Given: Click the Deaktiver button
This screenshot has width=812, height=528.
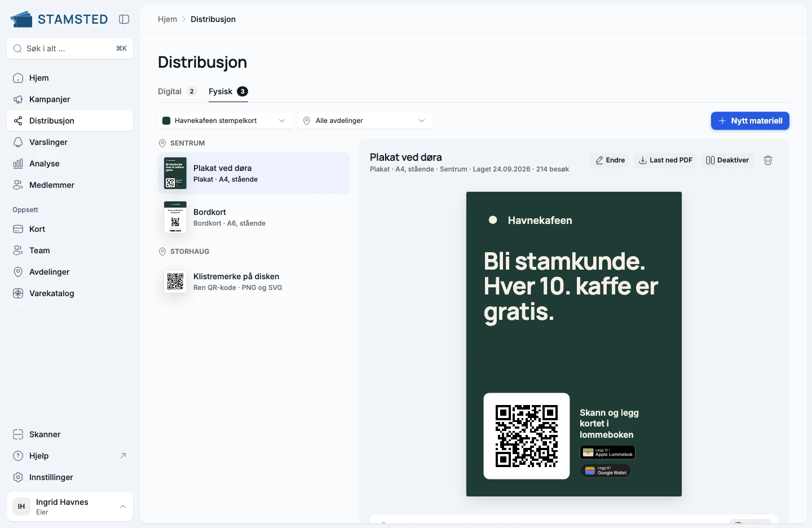Looking at the screenshot, I should tap(727, 160).
